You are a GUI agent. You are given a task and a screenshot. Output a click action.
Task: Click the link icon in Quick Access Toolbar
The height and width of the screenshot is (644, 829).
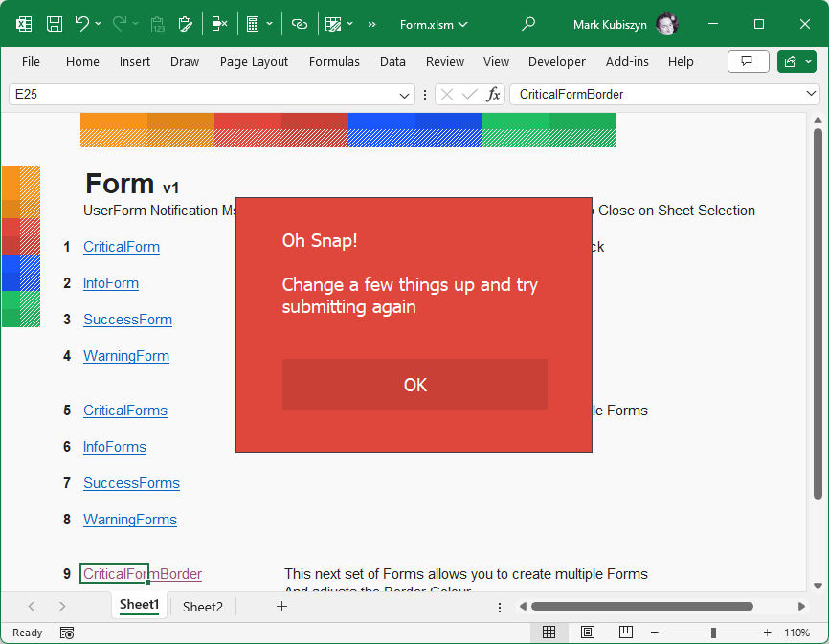coord(300,24)
